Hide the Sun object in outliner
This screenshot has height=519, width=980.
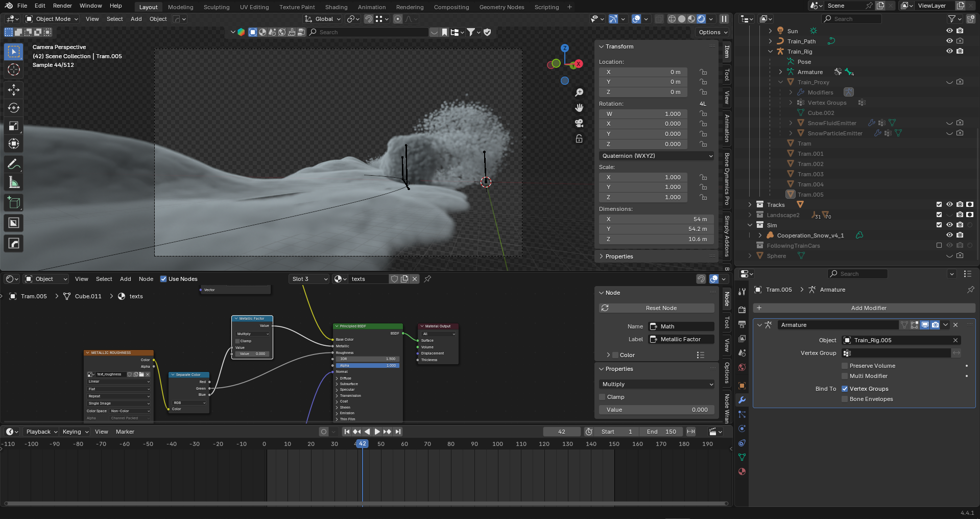949,31
